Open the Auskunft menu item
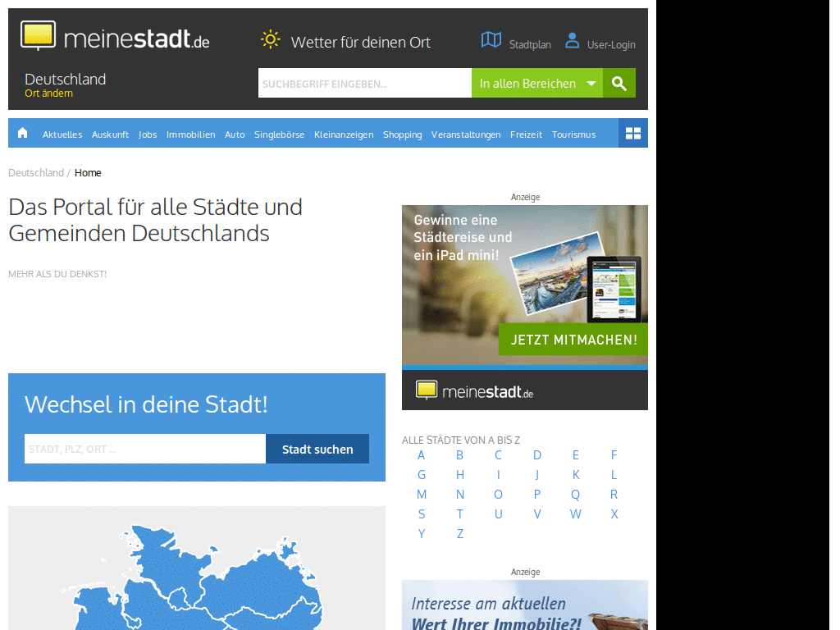 111,135
